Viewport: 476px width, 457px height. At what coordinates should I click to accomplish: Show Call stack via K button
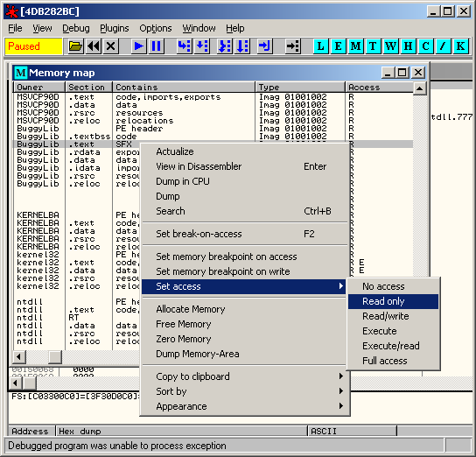pos(461,46)
